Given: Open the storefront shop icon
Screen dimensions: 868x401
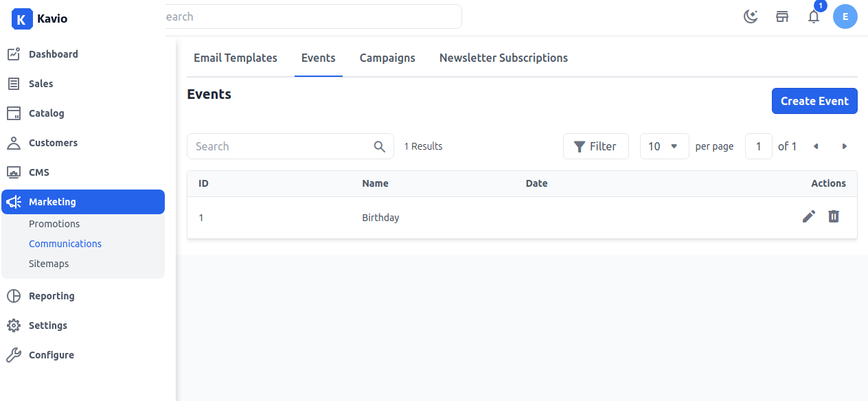Looking at the screenshot, I should coord(782,16).
